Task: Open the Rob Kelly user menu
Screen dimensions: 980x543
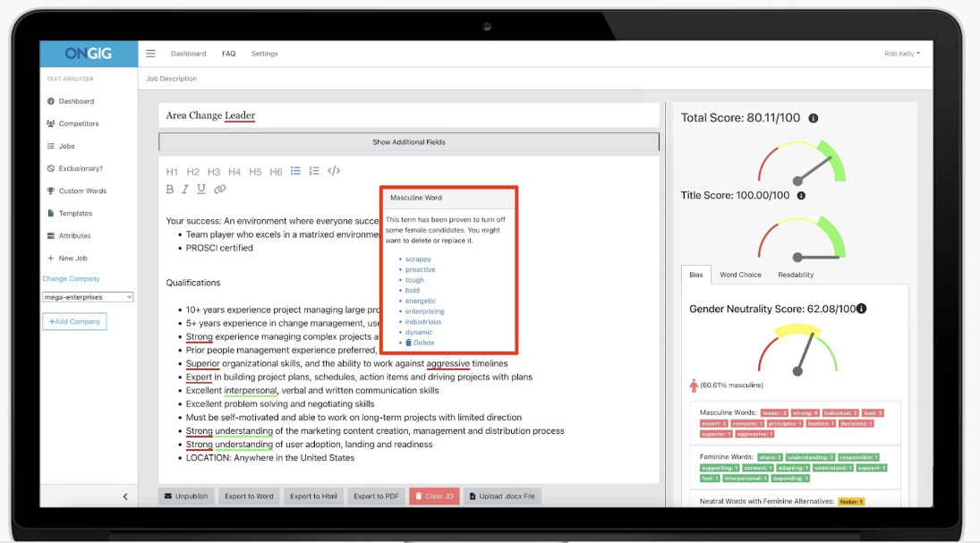Action: [901, 54]
